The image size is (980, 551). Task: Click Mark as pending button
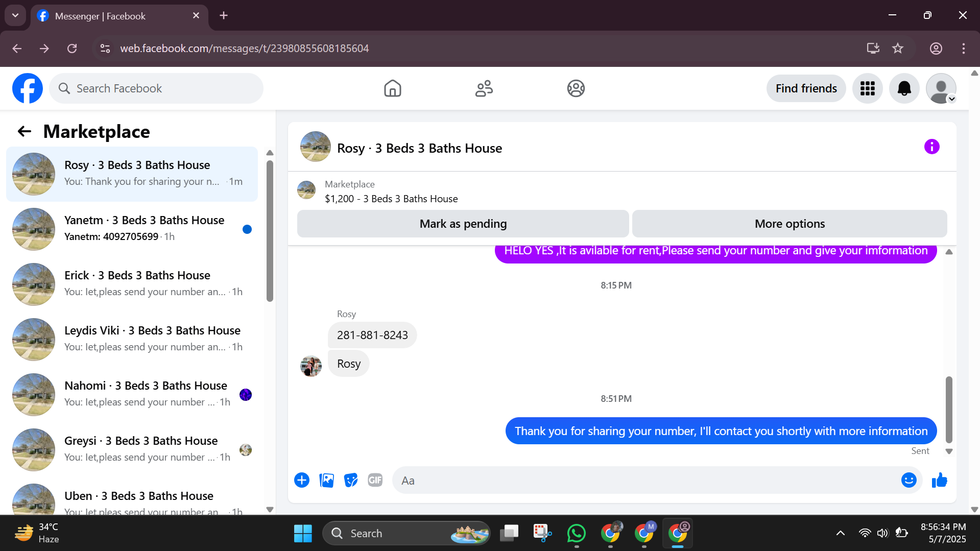tap(463, 224)
